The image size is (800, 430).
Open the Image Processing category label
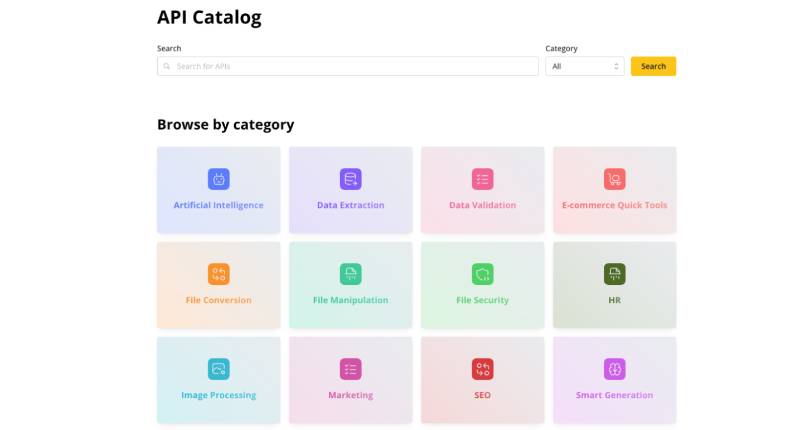[218, 395]
